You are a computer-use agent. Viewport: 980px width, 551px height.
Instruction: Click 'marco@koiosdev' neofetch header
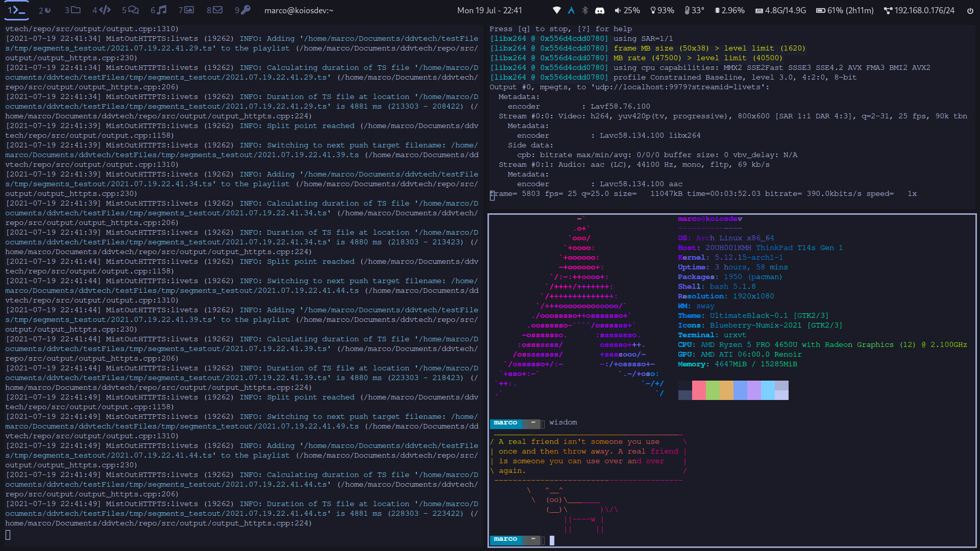[x=710, y=219]
